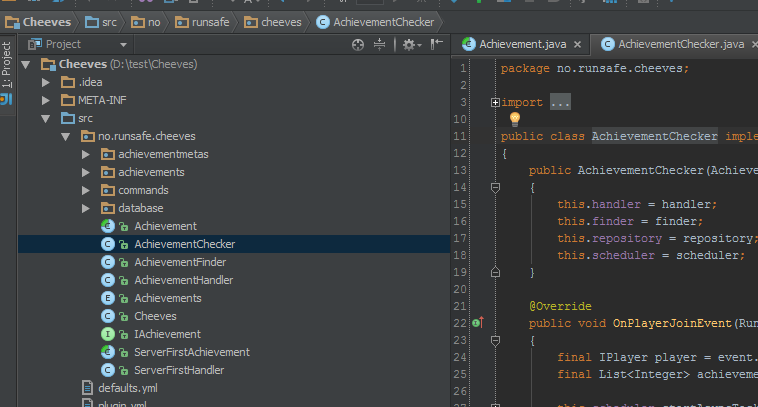
Task: Click the defaults.yml file icon
Action: pos(87,388)
